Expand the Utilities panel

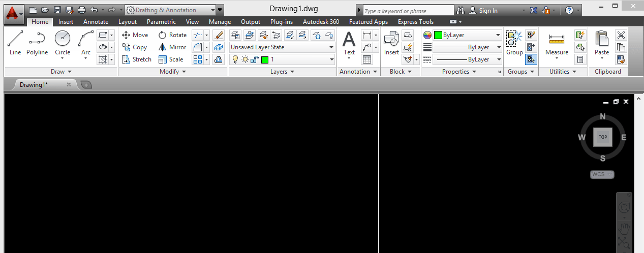pyautogui.click(x=563, y=72)
